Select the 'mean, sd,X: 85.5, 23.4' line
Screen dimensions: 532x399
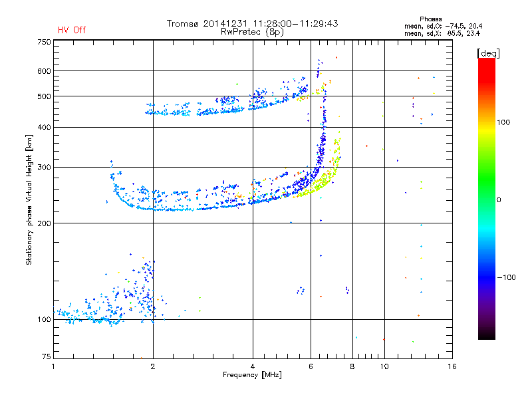click(442, 33)
